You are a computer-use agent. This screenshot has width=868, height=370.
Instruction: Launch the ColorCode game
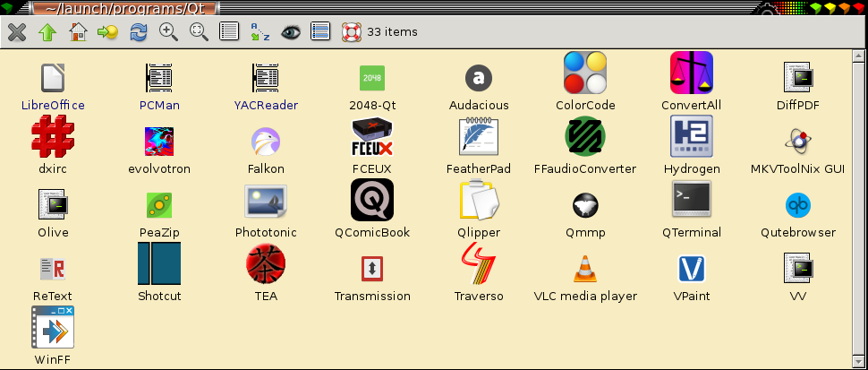[x=585, y=73]
